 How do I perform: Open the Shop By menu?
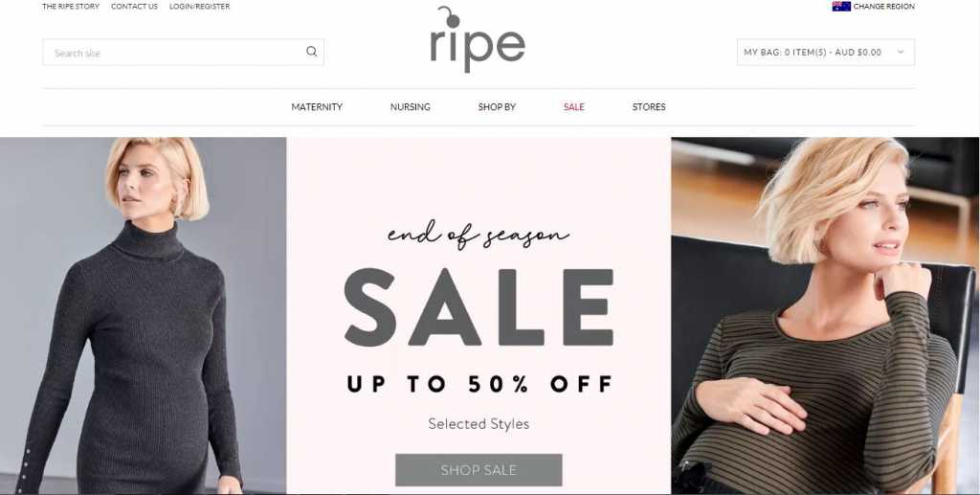tap(497, 107)
